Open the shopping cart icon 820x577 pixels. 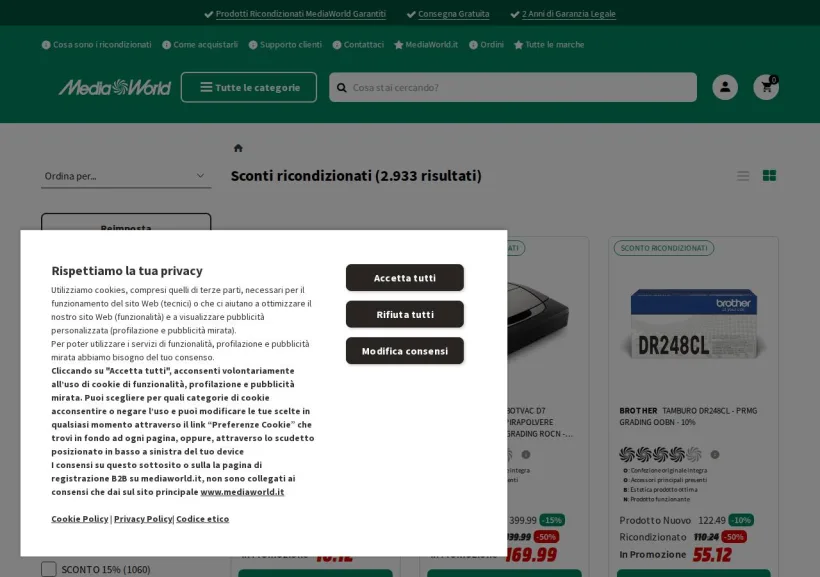(x=766, y=87)
